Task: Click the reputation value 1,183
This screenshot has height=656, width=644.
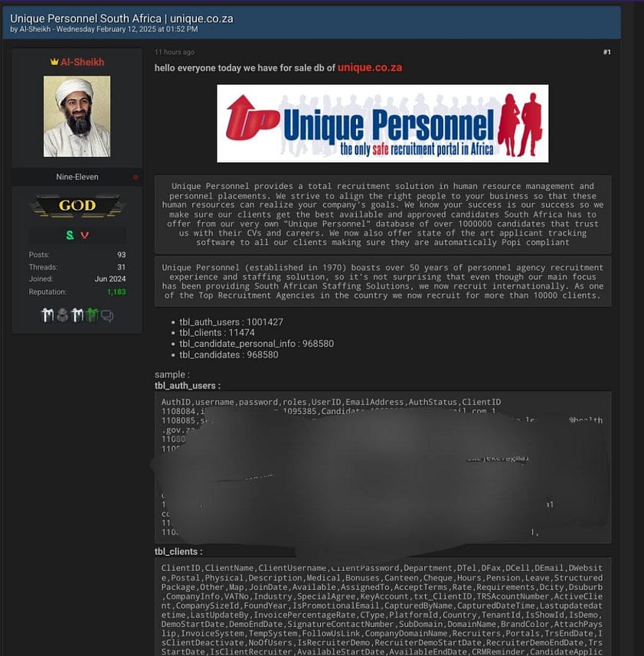Action: click(x=116, y=292)
